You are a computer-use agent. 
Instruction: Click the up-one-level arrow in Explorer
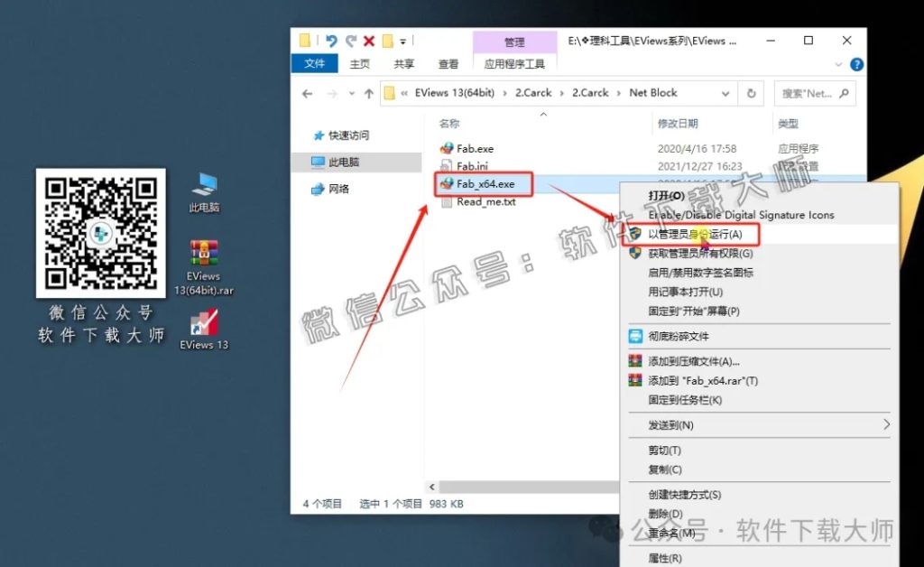[371, 93]
